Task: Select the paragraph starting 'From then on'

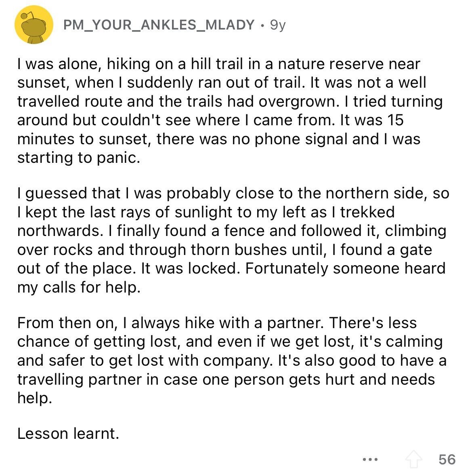Action: coord(232,360)
